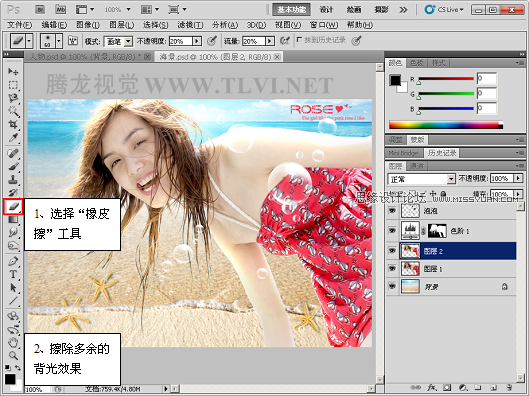Select the Dodge tool
The height and width of the screenshot is (396, 529).
(x=13, y=246)
